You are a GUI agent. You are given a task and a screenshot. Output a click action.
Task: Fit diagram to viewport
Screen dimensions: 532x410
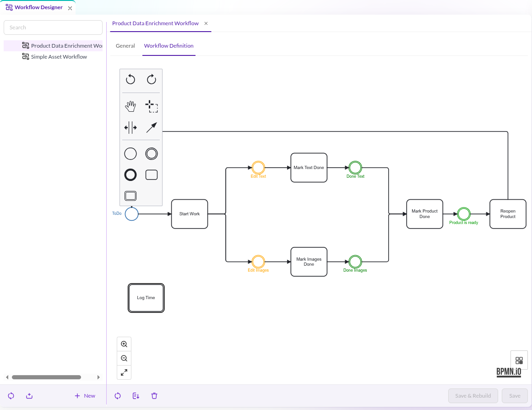tap(124, 372)
